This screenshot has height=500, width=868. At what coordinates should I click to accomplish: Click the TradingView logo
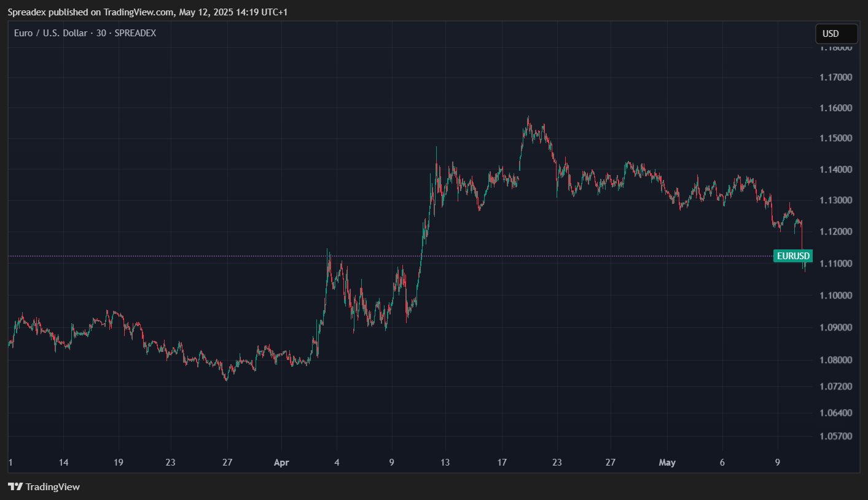(44, 486)
